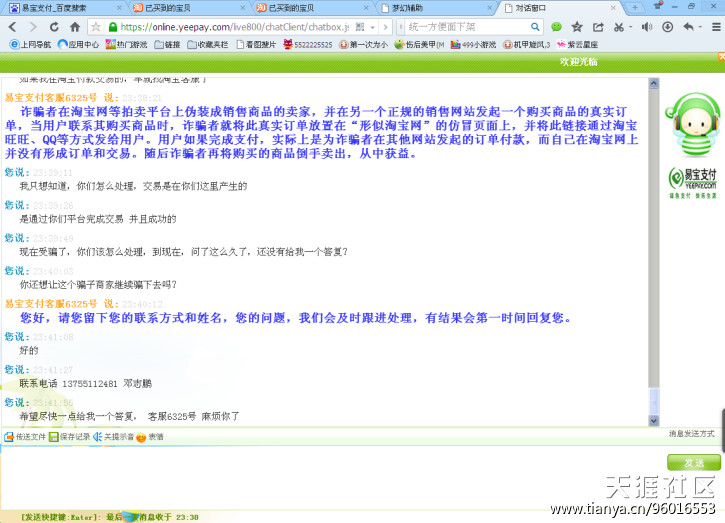Viewport: 725px width, 523px height.
Task: Expand the undo closed tab dropdown
Action: click(700, 27)
